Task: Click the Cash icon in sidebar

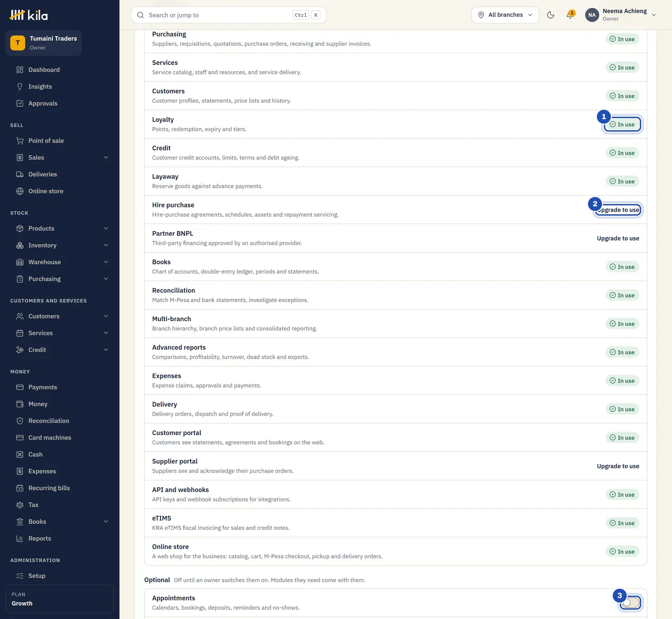Action: (x=20, y=454)
